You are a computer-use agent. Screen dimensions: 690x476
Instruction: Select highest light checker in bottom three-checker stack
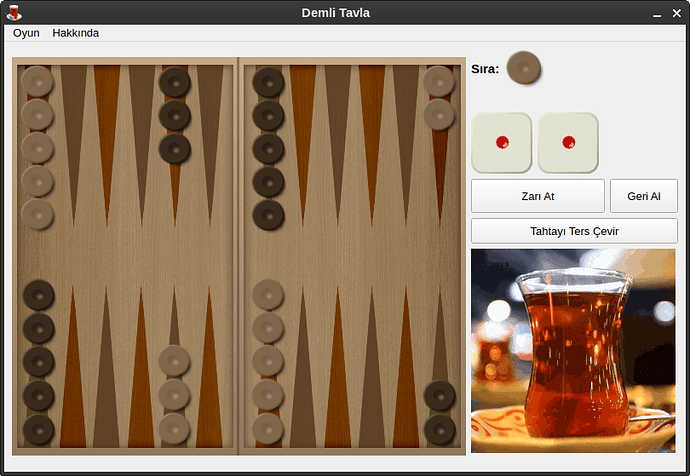(x=174, y=361)
